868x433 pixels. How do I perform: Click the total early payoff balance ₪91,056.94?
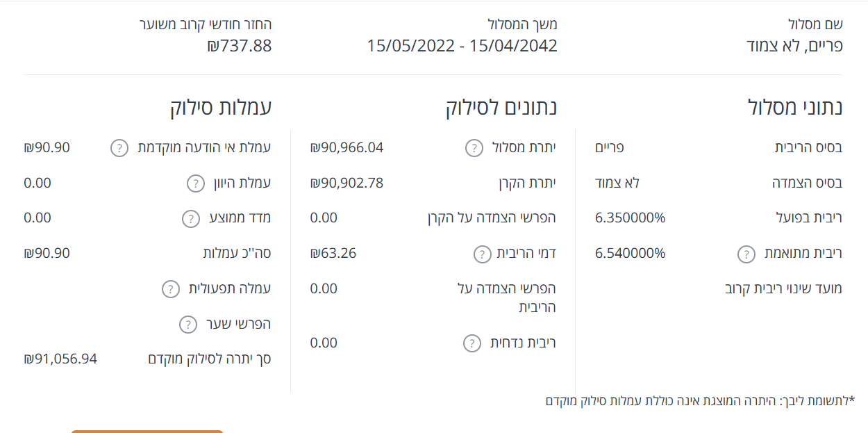point(60,359)
